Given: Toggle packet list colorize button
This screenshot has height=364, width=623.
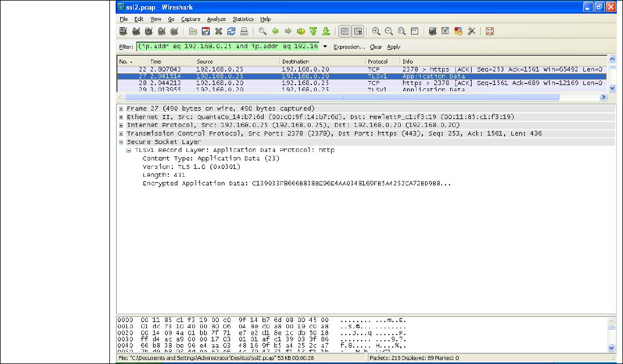Looking at the screenshot, I should [345, 31].
